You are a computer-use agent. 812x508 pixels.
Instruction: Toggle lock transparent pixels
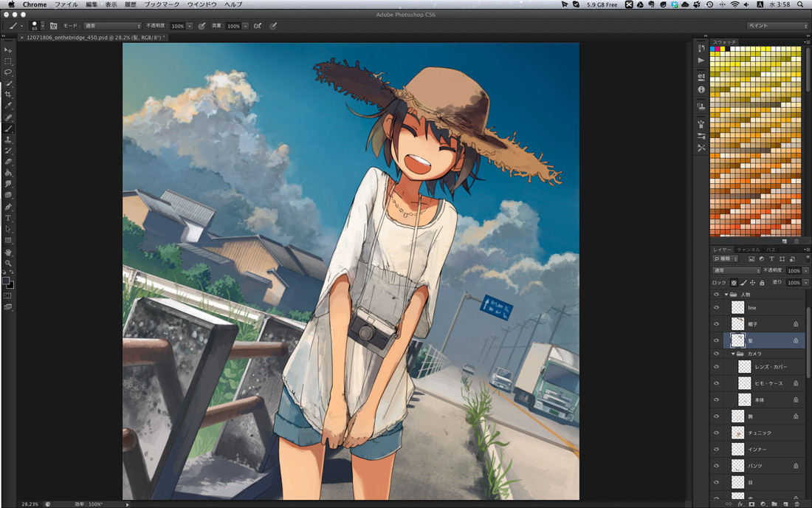click(x=734, y=283)
